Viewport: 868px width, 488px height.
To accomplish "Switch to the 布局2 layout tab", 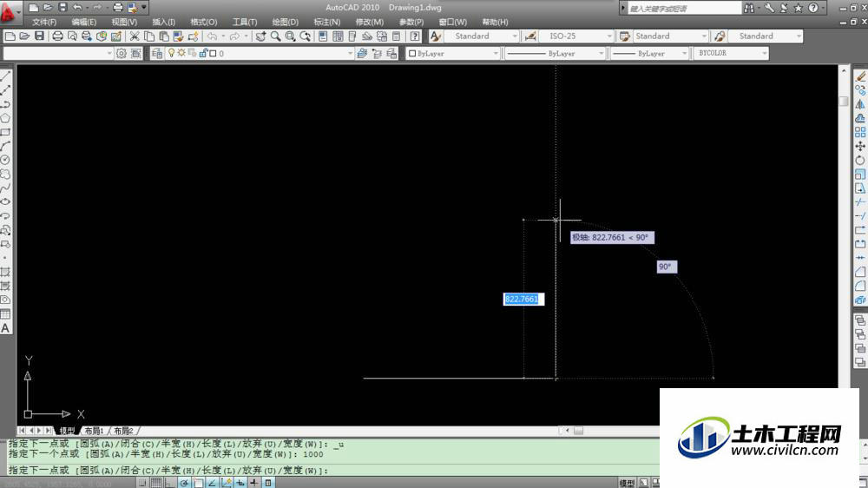I will [x=123, y=431].
